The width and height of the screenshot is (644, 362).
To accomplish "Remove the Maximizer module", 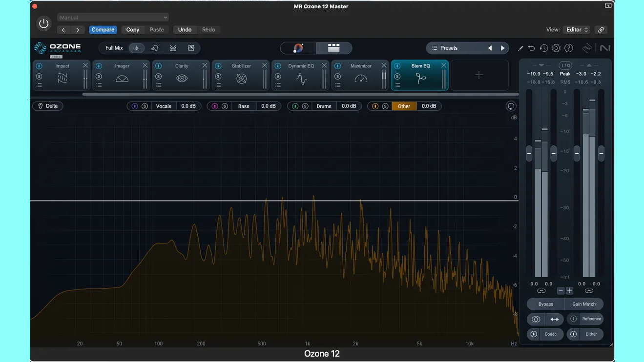I will (x=384, y=65).
